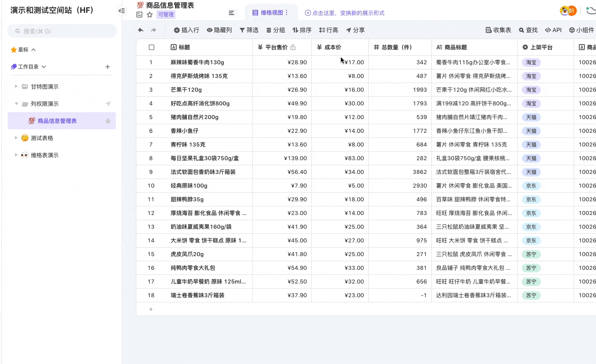Screen dimensions: 596x364
Task: Open the 小组件 widgets panel
Action: pyautogui.click(x=581, y=30)
